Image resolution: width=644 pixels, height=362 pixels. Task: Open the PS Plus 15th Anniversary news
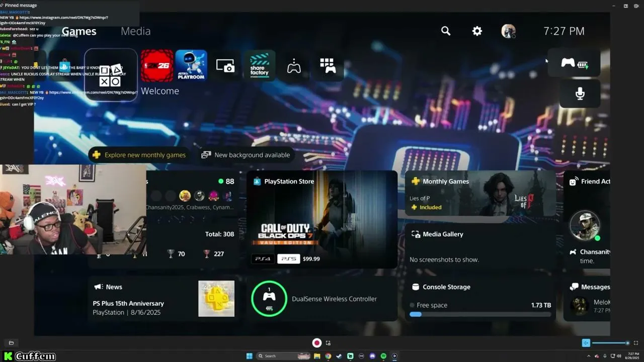point(164,298)
